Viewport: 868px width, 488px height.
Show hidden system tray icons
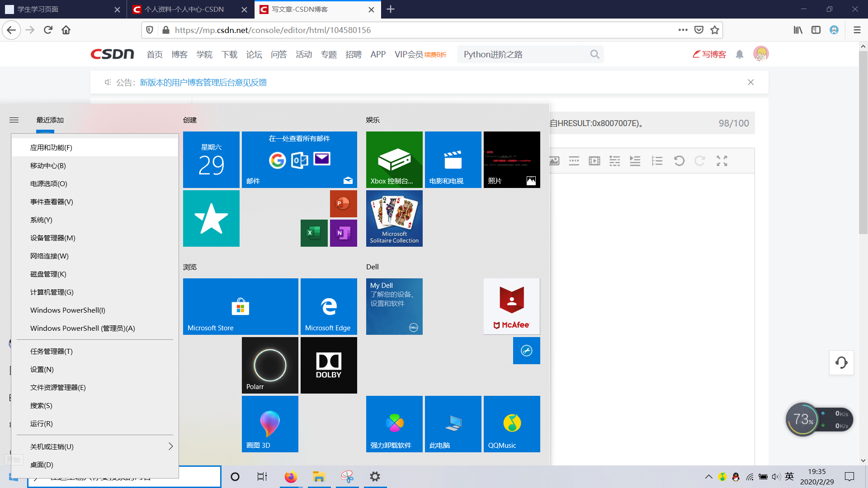coord(709,476)
